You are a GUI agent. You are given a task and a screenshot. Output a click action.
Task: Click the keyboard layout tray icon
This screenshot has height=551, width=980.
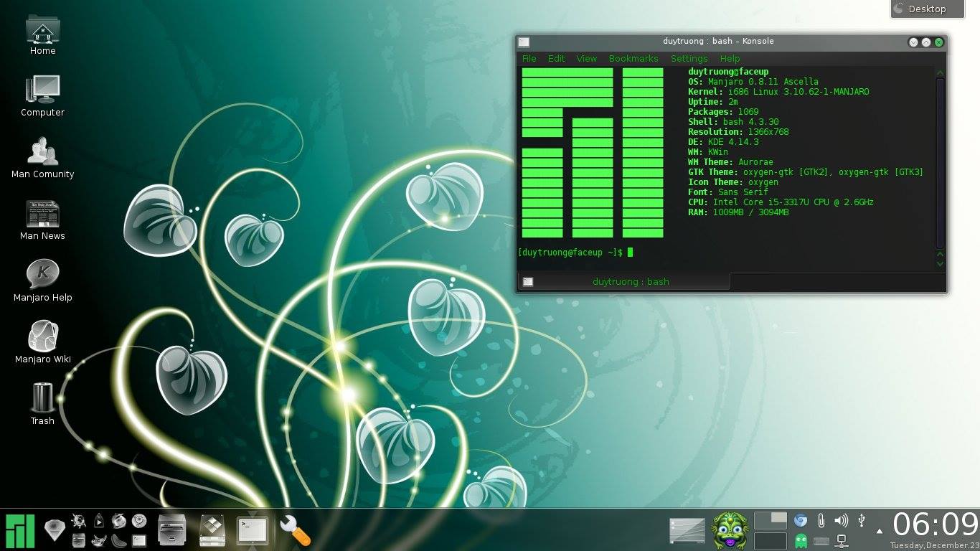[x=821, y=540]
